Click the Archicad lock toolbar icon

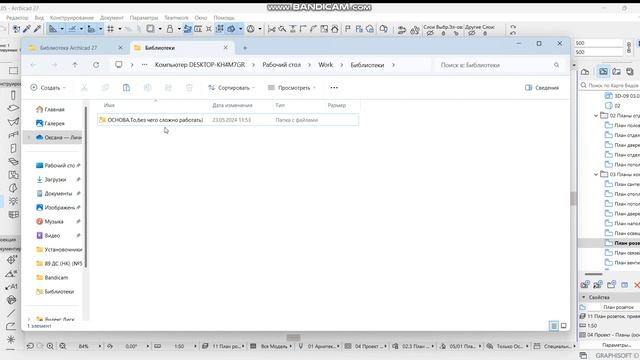click(170, 29)
